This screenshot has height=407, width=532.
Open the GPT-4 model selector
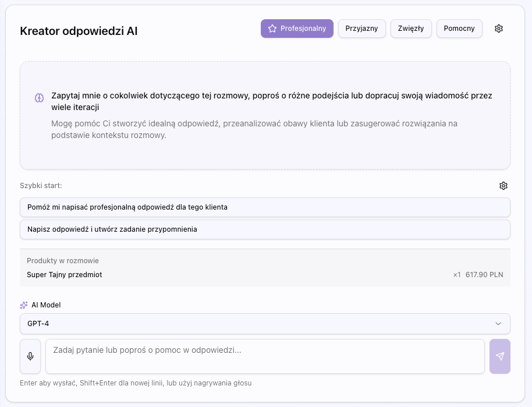click(x=265, y=324)
